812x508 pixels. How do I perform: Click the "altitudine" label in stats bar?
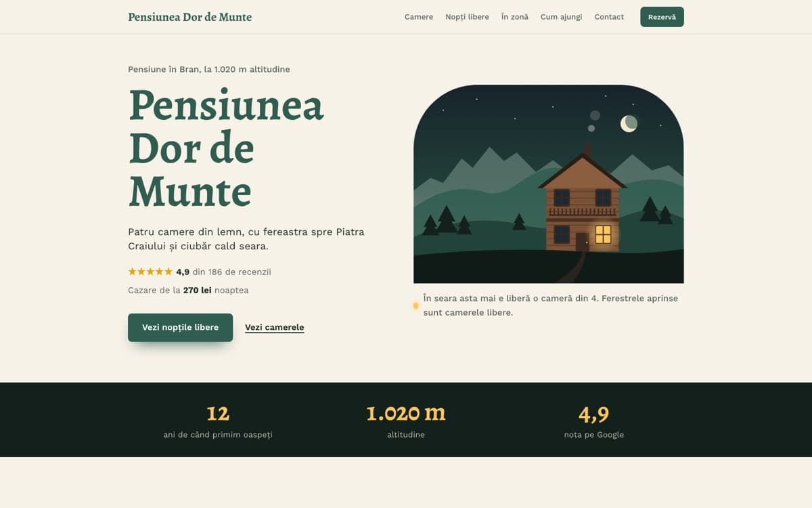point(406,435)
